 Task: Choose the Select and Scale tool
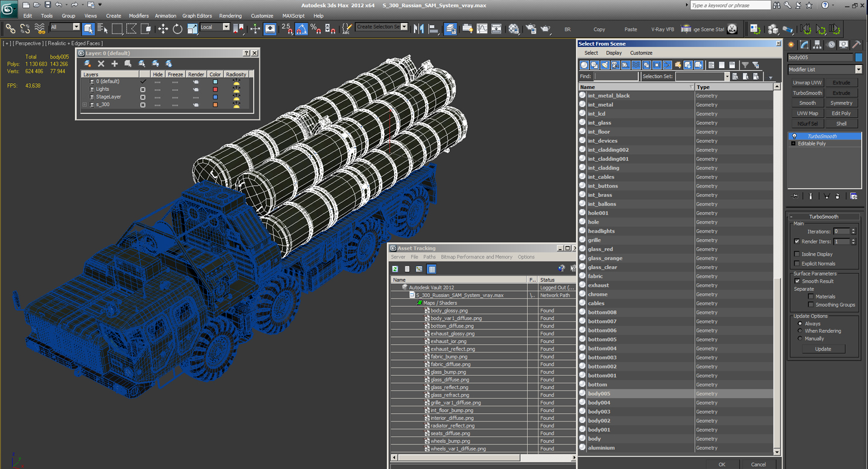(192, 29)
